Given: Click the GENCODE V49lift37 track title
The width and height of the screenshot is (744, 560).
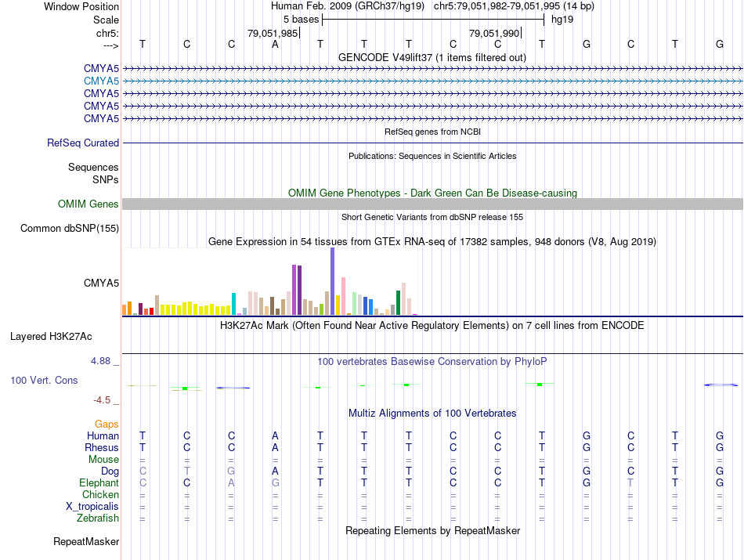Looking at the screenshot, I should 432,57.
